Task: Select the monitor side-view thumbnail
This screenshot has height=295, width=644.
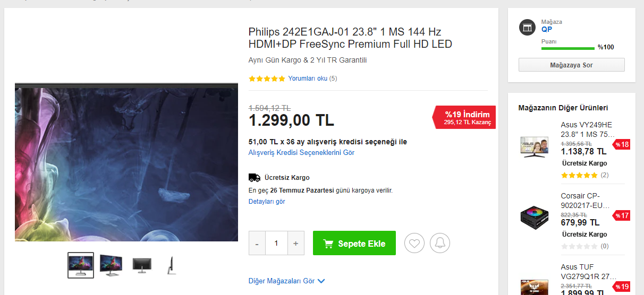Action: (x=171, y=265)
